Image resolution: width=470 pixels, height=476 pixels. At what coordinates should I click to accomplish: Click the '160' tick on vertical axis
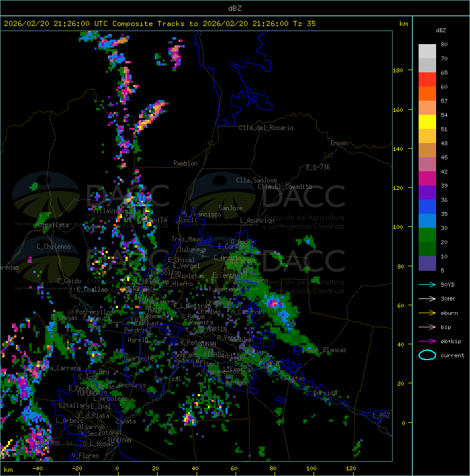398,110
